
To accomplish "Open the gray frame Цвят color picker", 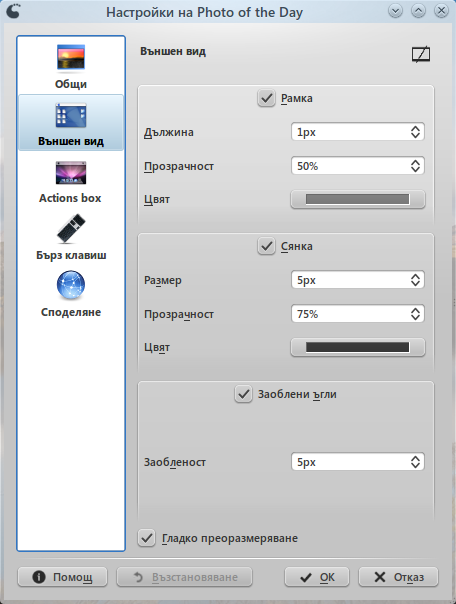I will pos(358,199).
